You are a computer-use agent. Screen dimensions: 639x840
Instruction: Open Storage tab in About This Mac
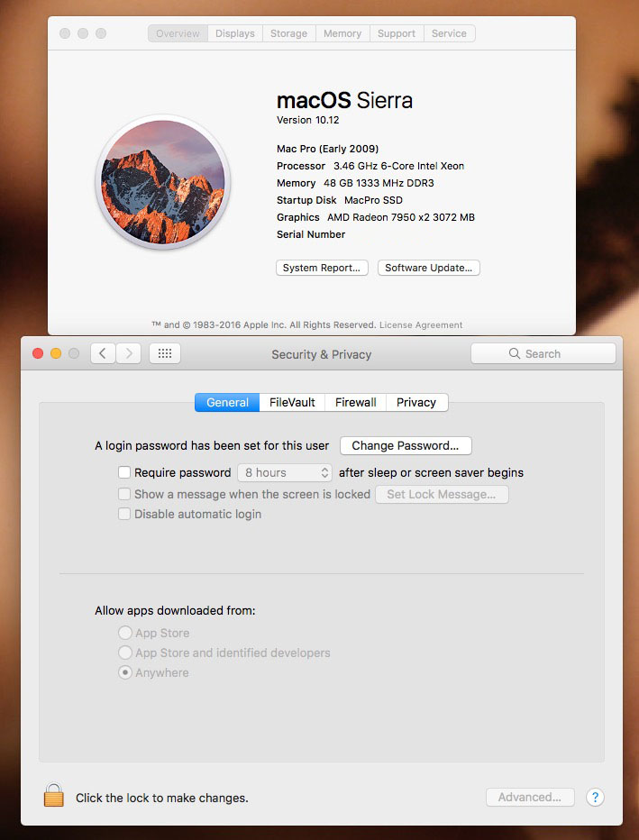288,33
